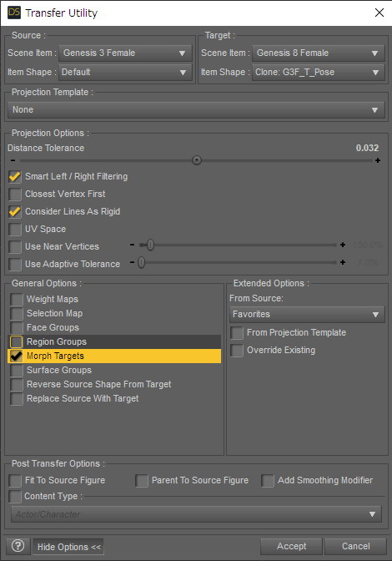This screenshot has width=392, height=561.
Task: Click the 150.0% Near Vertices value
Action: [367, 245]
